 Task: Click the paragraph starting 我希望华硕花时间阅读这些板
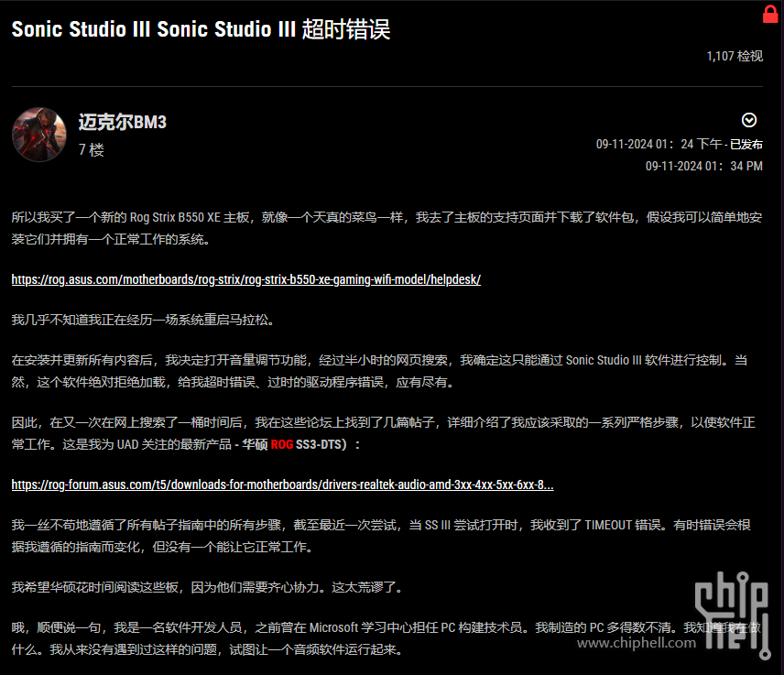208,587
